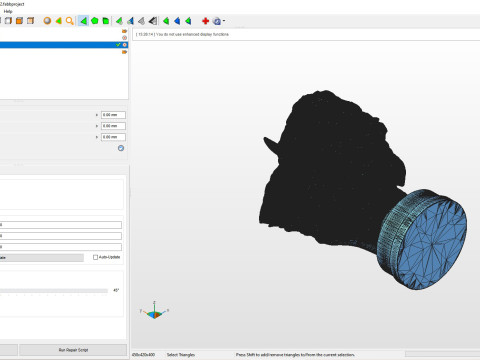Click the solid orange cube view icon

[x=19, y=21]
